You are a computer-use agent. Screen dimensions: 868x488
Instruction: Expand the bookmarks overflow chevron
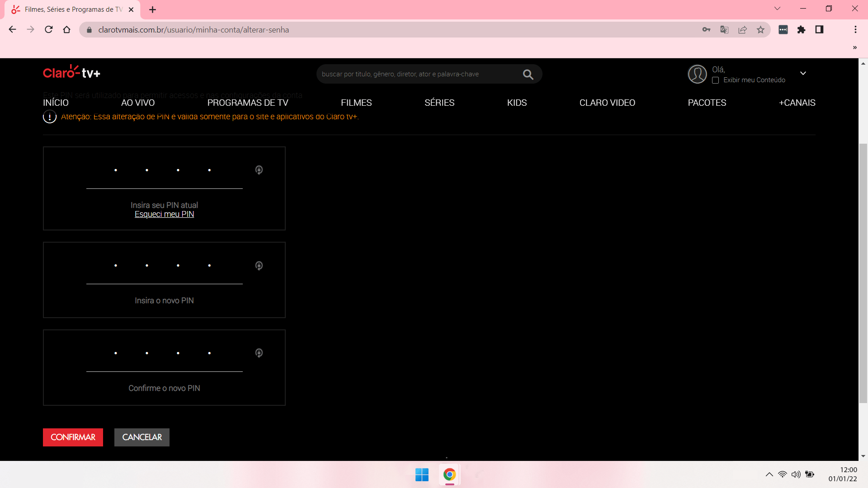854,47
